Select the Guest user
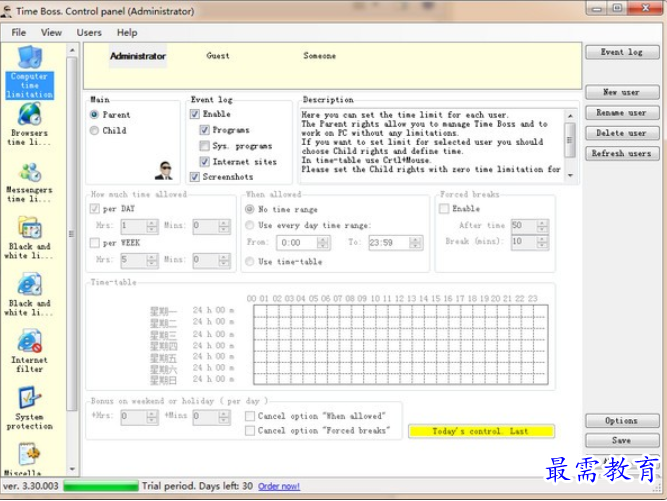The image size is (667, 501). pos(218,56)
